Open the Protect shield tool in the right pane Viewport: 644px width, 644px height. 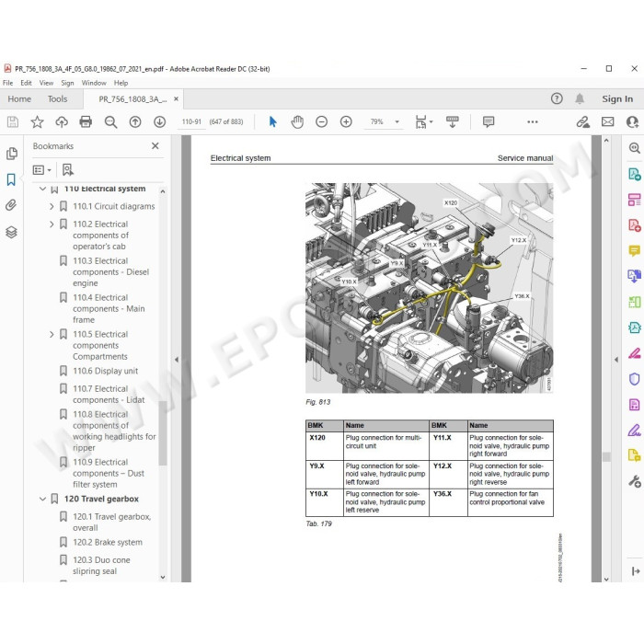tap(634, 379)
